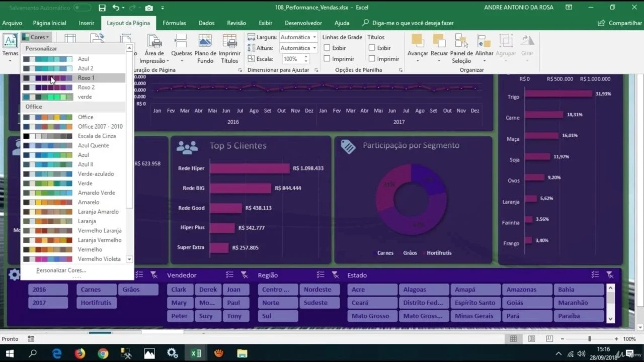Go to the Desenvolvedor tab
Screen dimensions: 644x362
pyautogui.click(x=303, y=23)
